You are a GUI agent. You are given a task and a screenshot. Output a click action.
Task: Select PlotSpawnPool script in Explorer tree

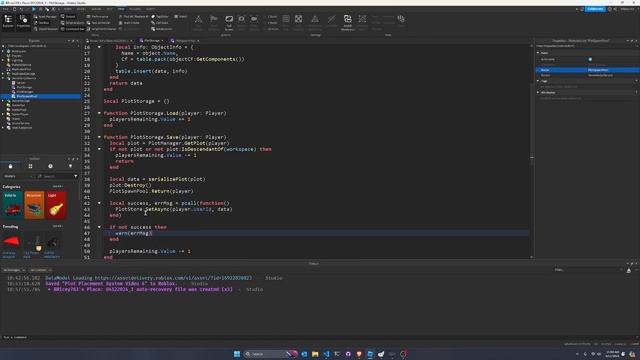pos(27,96)
